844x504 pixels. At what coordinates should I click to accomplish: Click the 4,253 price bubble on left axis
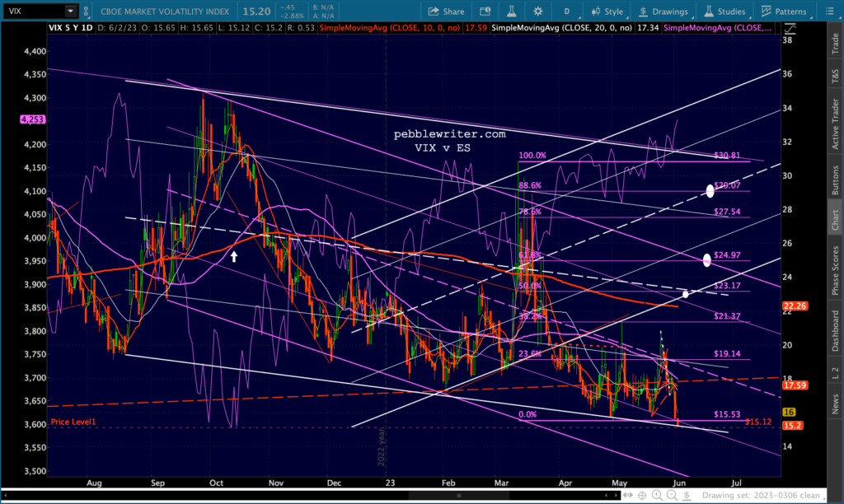click(x=32, y=119)
